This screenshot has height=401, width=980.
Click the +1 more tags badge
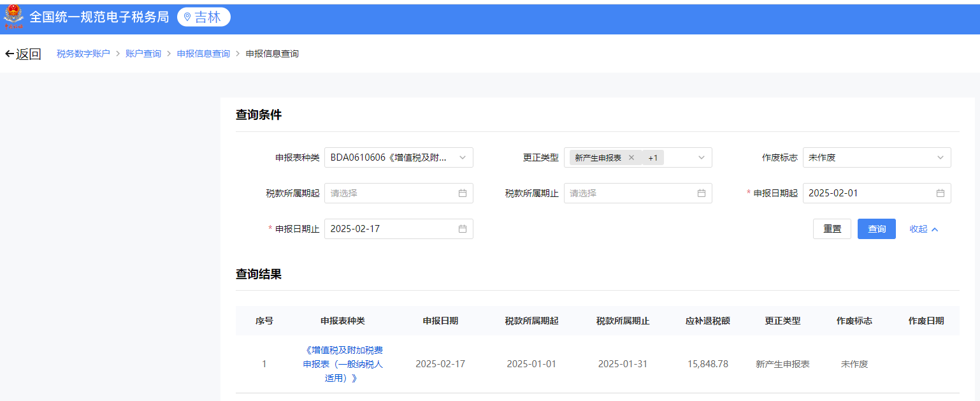click(x=653, y=157)
